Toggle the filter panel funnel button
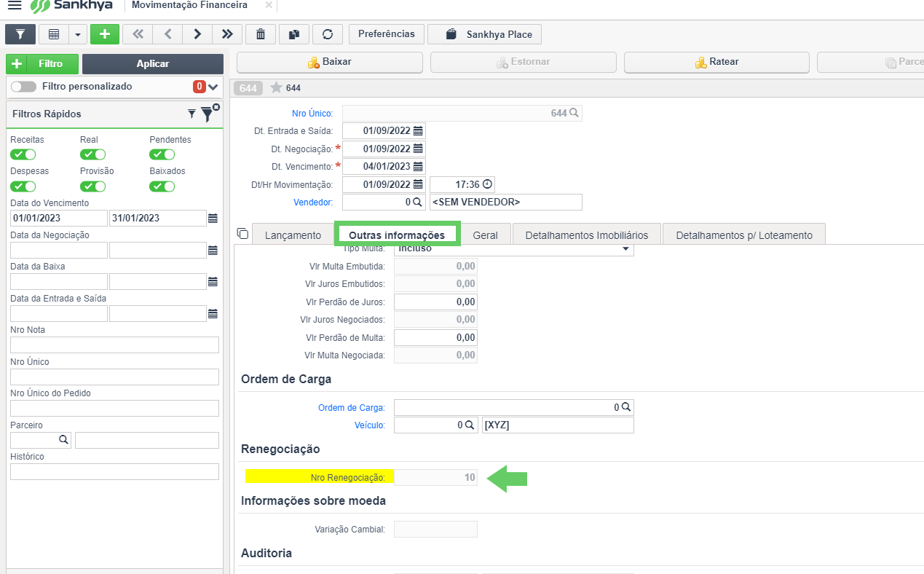The height and width of the screenshot is (574, 924). tap(20, 34)
